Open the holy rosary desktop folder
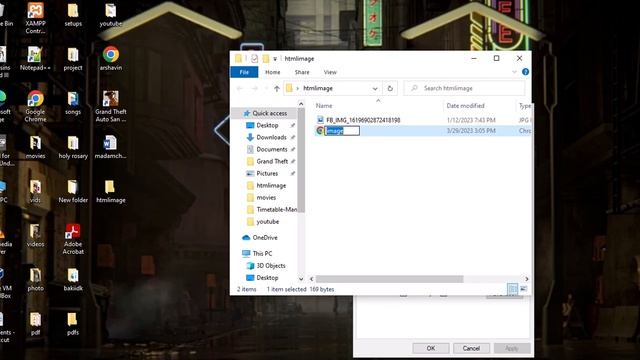 point(73,147)
